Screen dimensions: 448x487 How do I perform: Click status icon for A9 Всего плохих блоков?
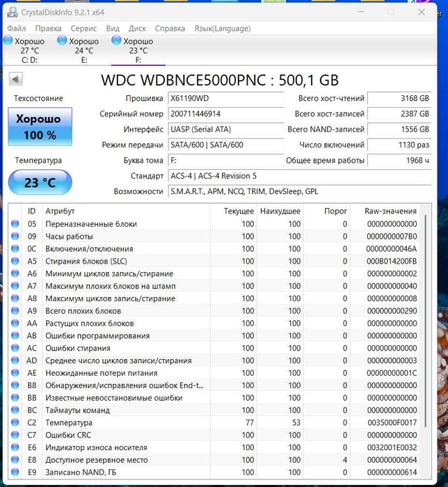pos(15,310)
